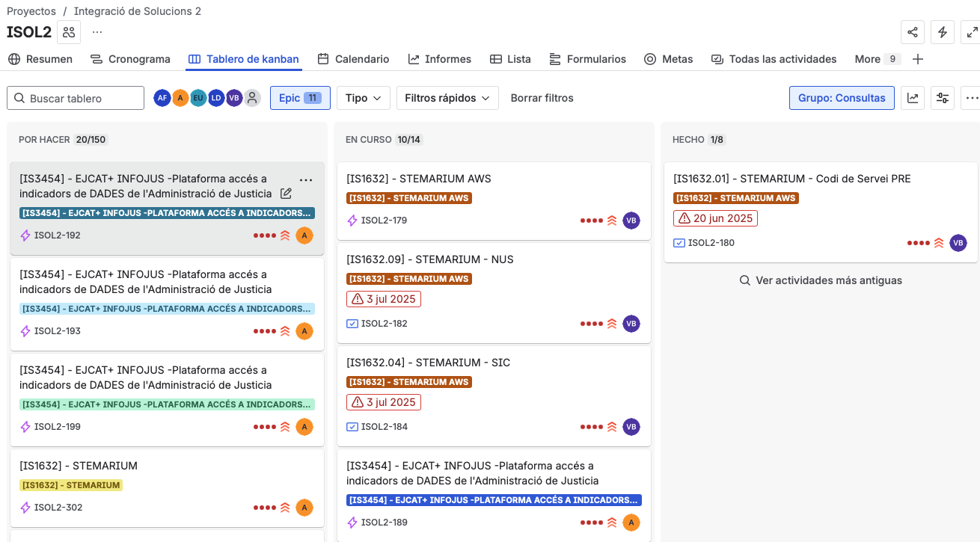Expand the More tabs menu
The image size is (980, 542).
pos(876,59)
